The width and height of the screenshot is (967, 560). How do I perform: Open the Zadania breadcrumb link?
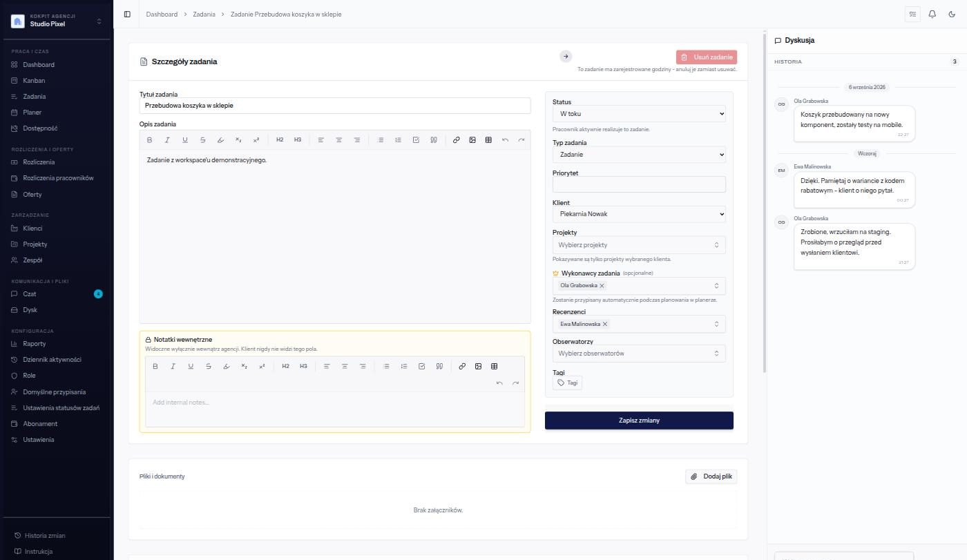pyautogui.click(x=204, y=14)
